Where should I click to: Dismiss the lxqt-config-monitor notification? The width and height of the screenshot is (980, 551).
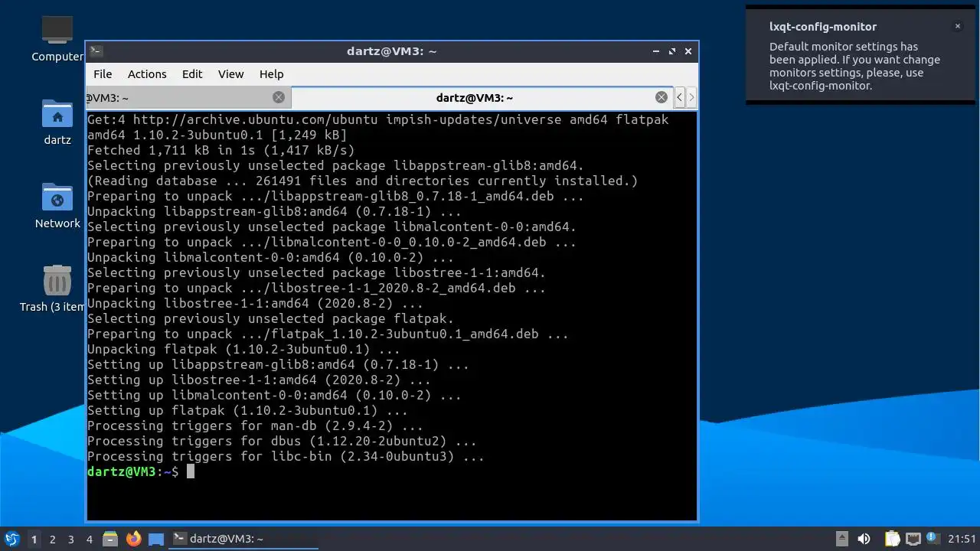pyautogui.click(x=957, y=26)
